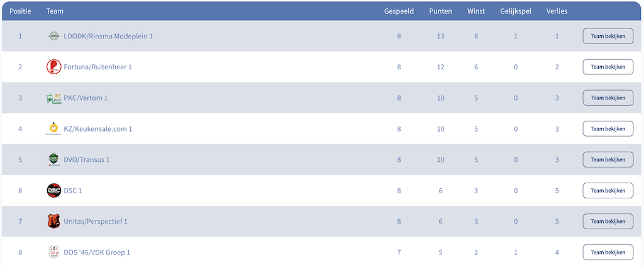
Task: Click the DVO/Transus green logo
Action: tap(54, 159)
